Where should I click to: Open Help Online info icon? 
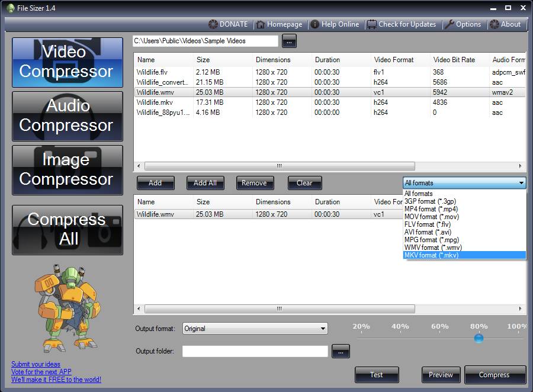(x=315, y=24)
